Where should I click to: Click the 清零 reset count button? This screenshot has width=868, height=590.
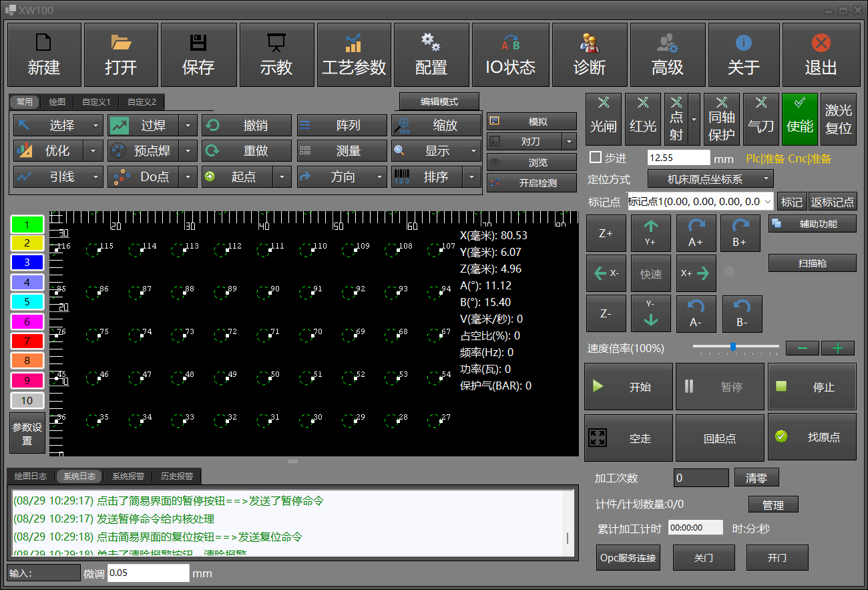point(756,478)
